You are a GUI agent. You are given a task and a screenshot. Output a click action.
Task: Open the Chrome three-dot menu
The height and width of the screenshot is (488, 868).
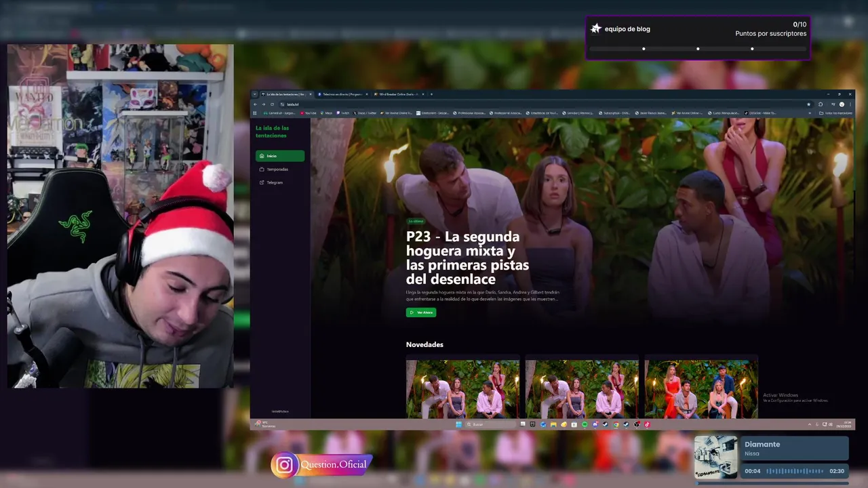click(x=850, y=104)
